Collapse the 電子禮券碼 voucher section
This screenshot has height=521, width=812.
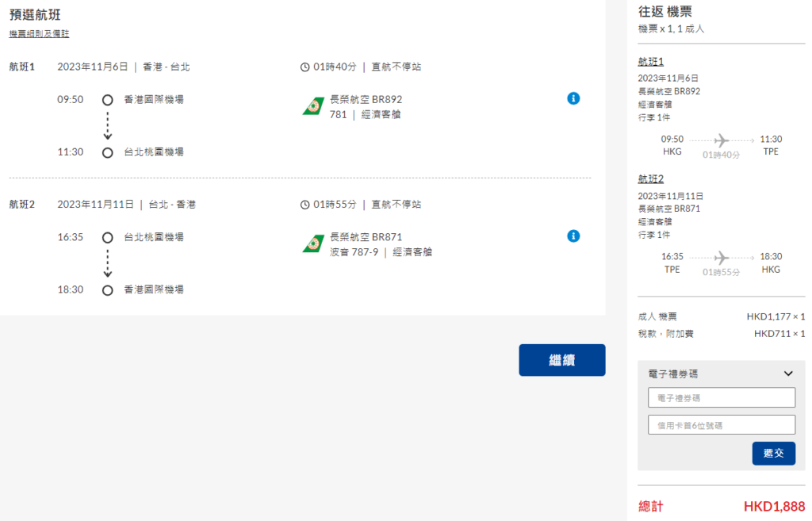coord(788,374)
